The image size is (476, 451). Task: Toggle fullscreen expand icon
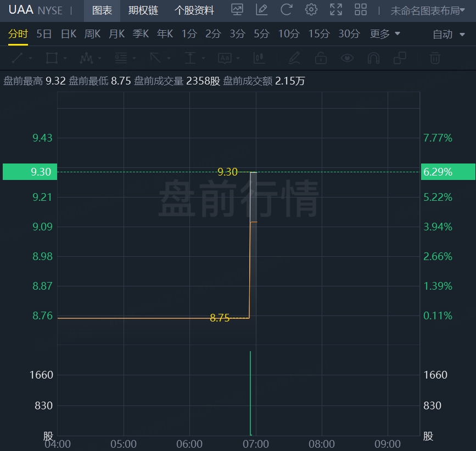point(336,10)
